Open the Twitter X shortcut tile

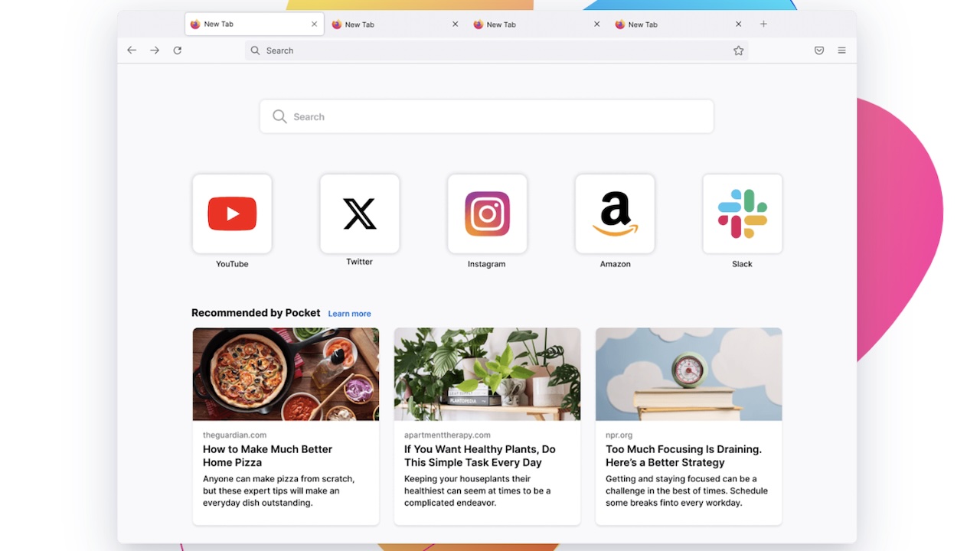[360, 214]
